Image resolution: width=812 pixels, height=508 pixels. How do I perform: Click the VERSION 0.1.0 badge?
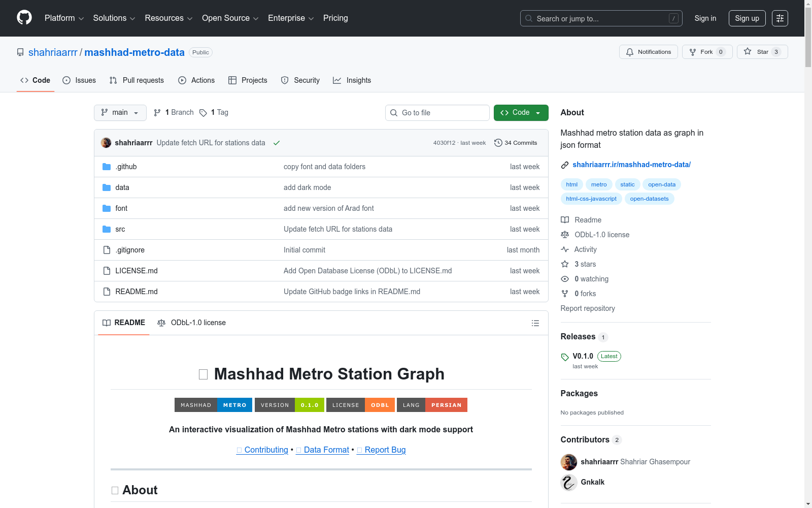[289, 405]
